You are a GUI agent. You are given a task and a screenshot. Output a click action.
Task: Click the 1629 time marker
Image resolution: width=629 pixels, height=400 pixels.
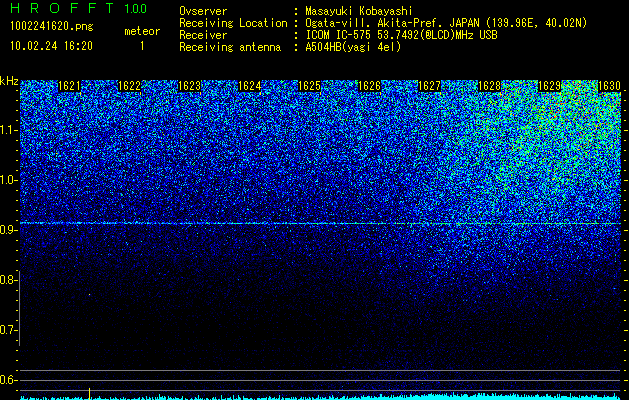[x=549, y=86]
